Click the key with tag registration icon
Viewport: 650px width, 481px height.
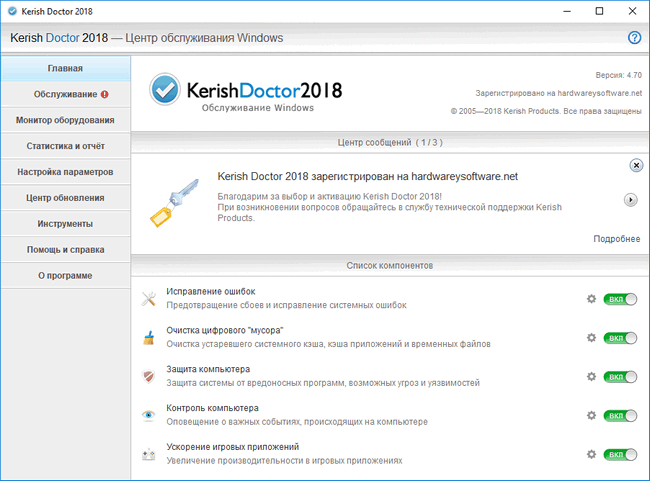pos(175,203)
